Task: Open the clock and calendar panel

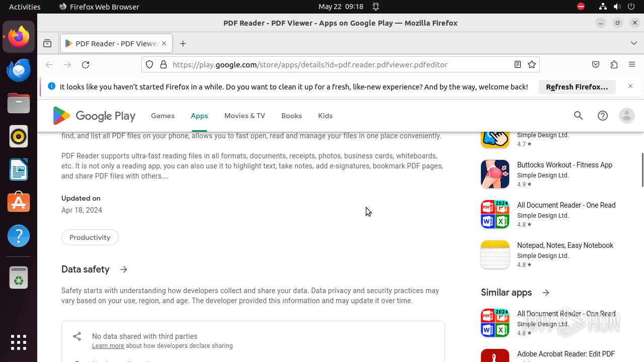Action: point(341,7)
